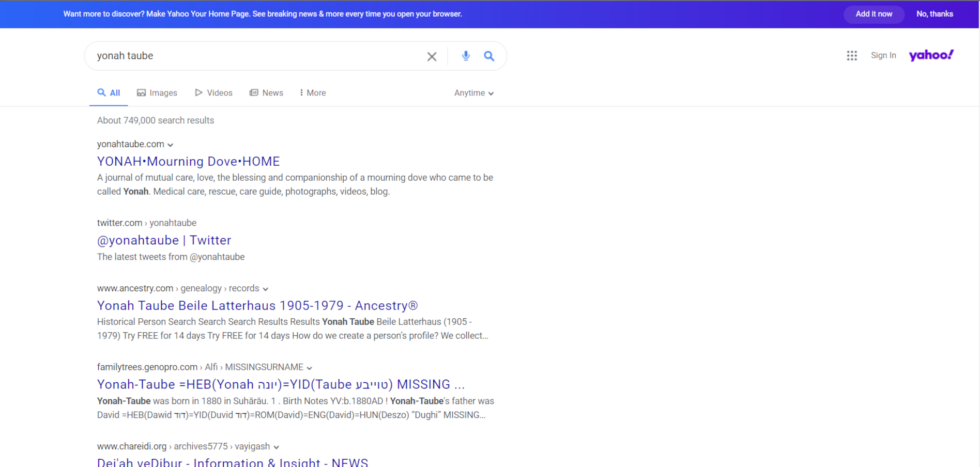Screen dimensions: 980x467
Task: Switch to the Videos tab
Action: [x=213, y=93]
